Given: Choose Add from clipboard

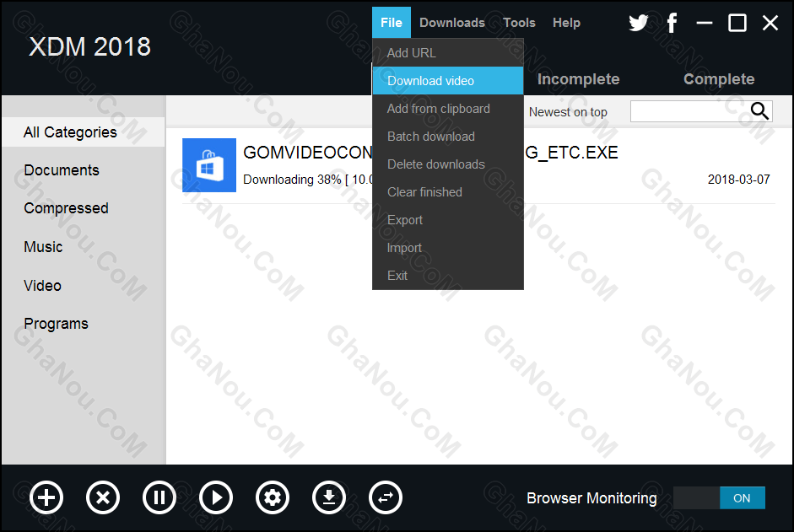Looking at the screenshot, I should (x=448, y=108).
